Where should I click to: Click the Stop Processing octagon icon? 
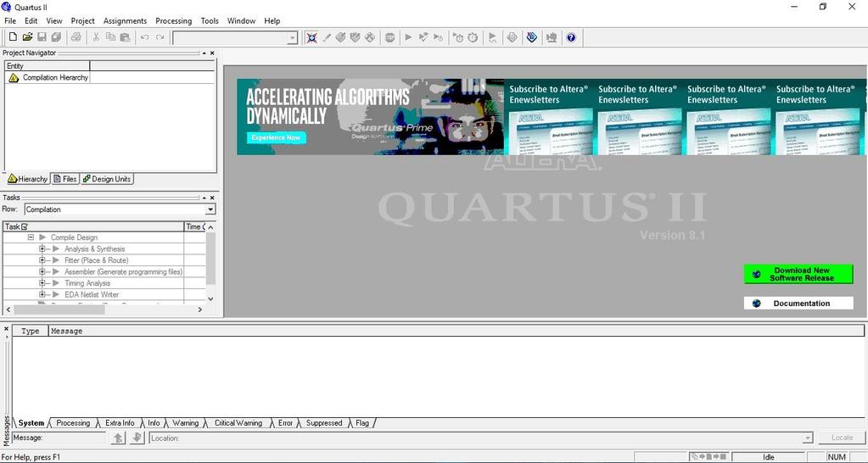coord(390,37)
